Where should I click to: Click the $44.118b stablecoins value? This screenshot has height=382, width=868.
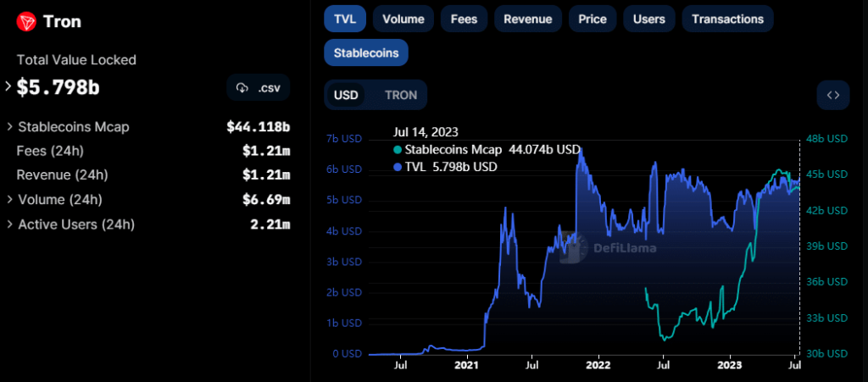(258, 127)
